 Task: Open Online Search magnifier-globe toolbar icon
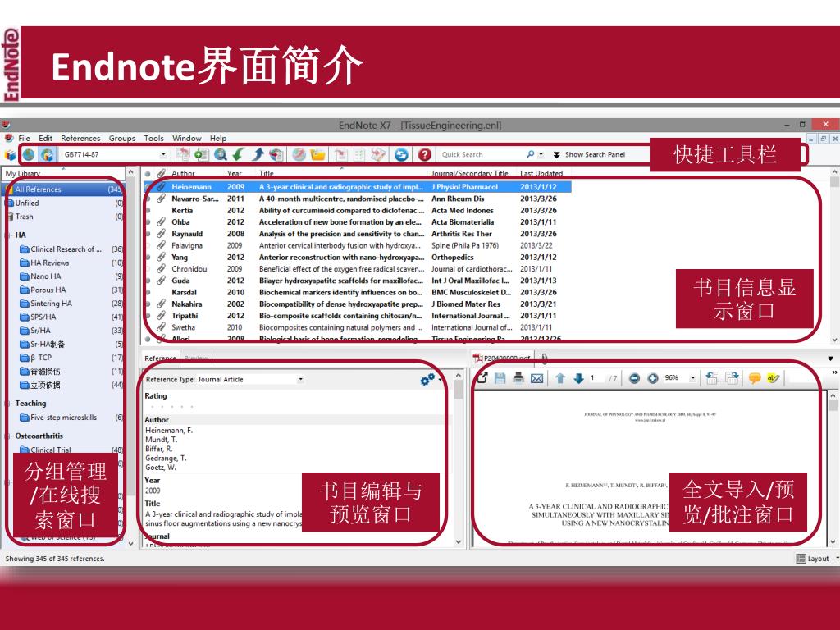pyautogui.click(x=220, y=155)
